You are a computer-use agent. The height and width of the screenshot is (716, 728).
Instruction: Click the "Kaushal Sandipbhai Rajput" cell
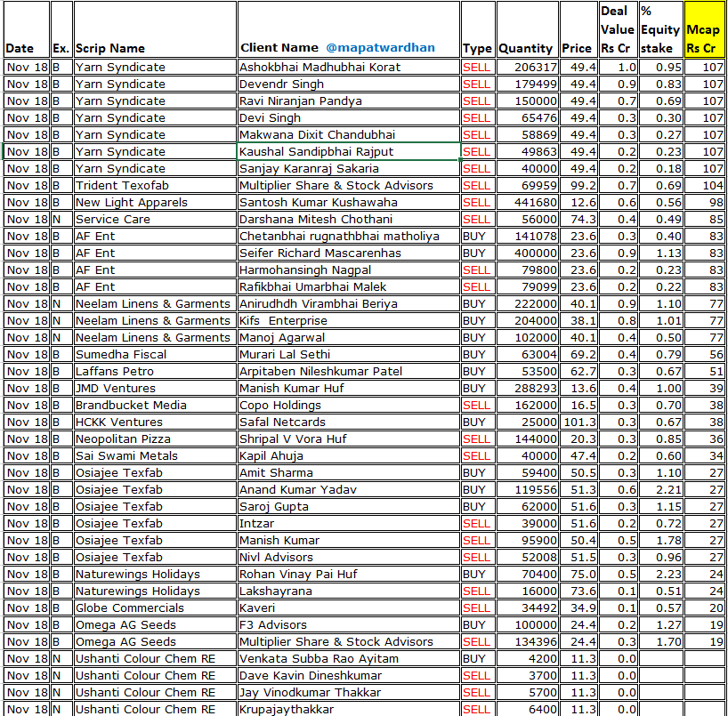click(349, 152)
